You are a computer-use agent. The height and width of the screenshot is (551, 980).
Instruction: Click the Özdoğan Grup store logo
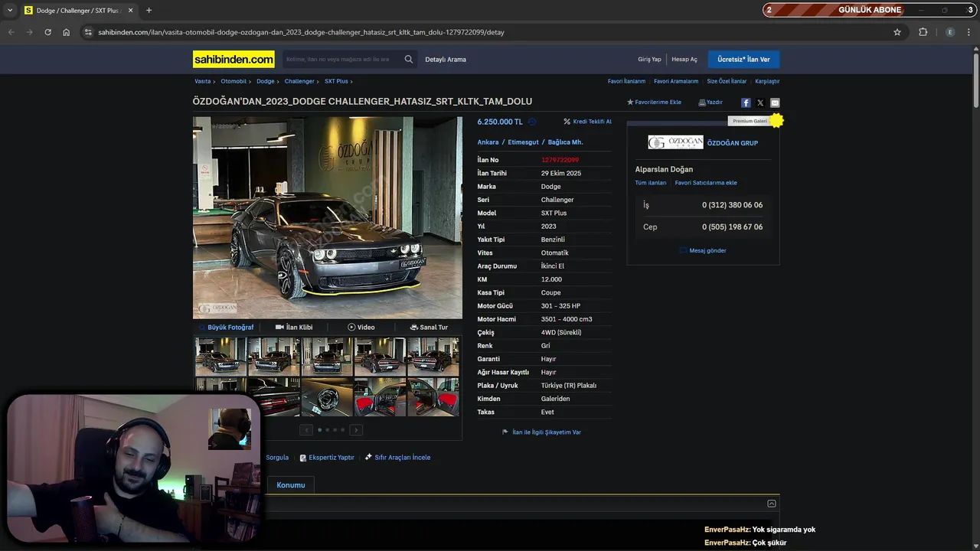click(675, 142)
